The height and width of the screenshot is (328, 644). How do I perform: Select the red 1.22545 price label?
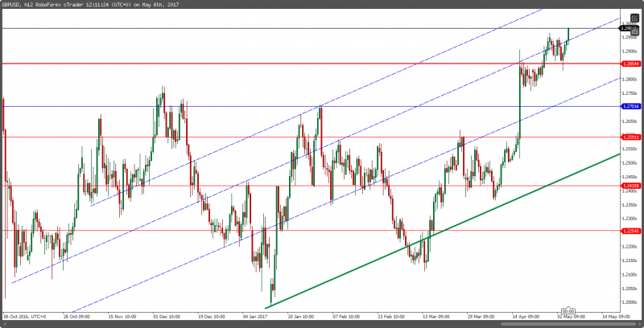pos(630,231)
